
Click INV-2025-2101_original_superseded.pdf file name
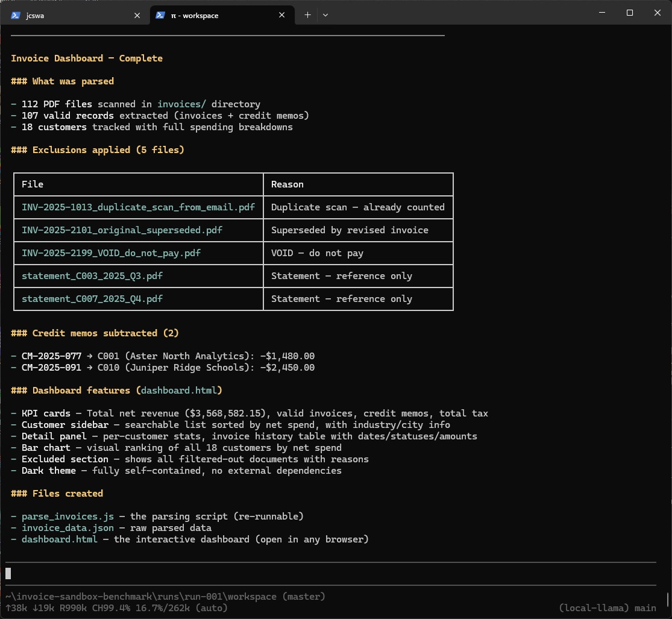[x=122, y=230]
